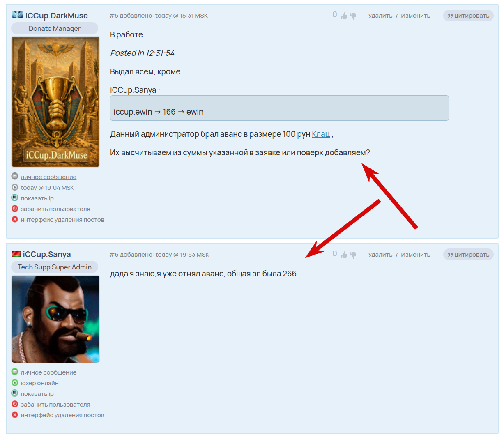Dislike iCCup.Sanya's post with thumbs down
The image size is (504, 446).
[353, 255]
